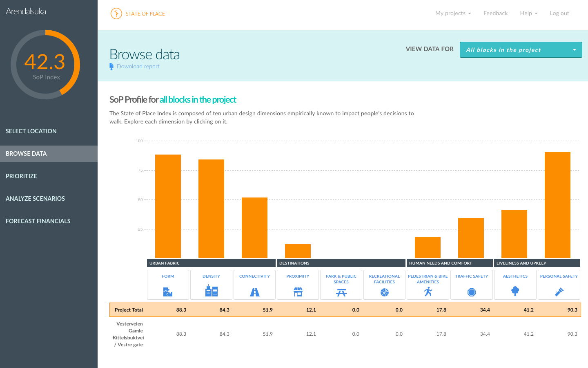The width and height of the screenshot is (588, 368).
Task: Click Log out
Action: pyautogui.click(x=559, y=13)
